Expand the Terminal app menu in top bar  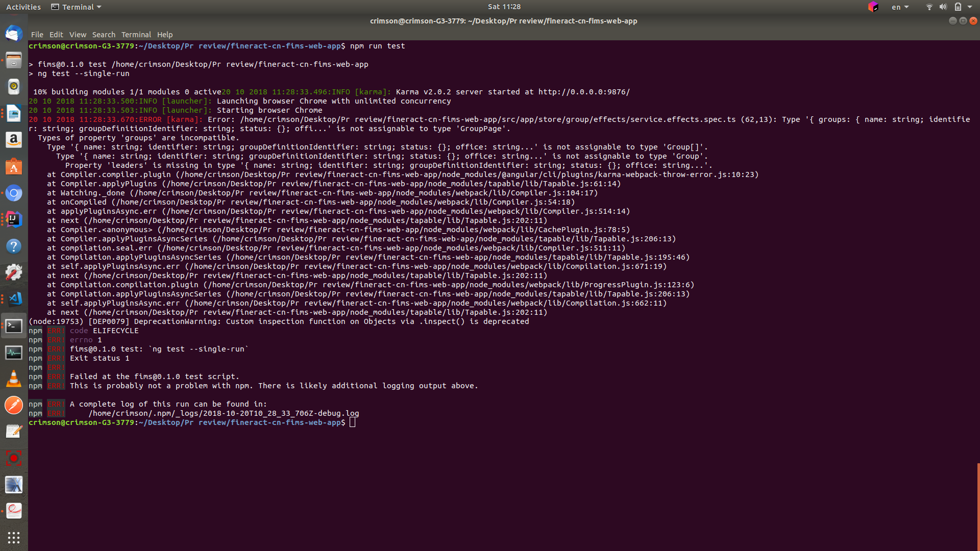(x=76, y=7)
